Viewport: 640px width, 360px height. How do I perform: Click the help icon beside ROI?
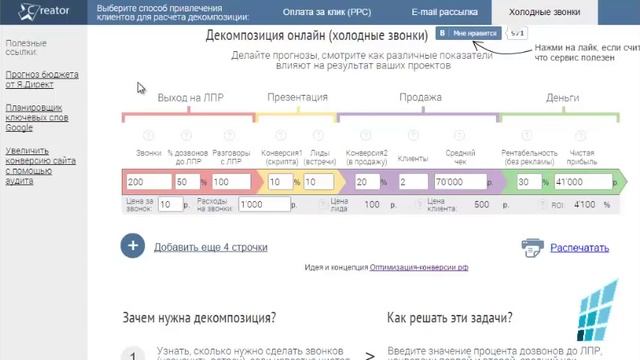pyautogui.click(x=542, y=204)
